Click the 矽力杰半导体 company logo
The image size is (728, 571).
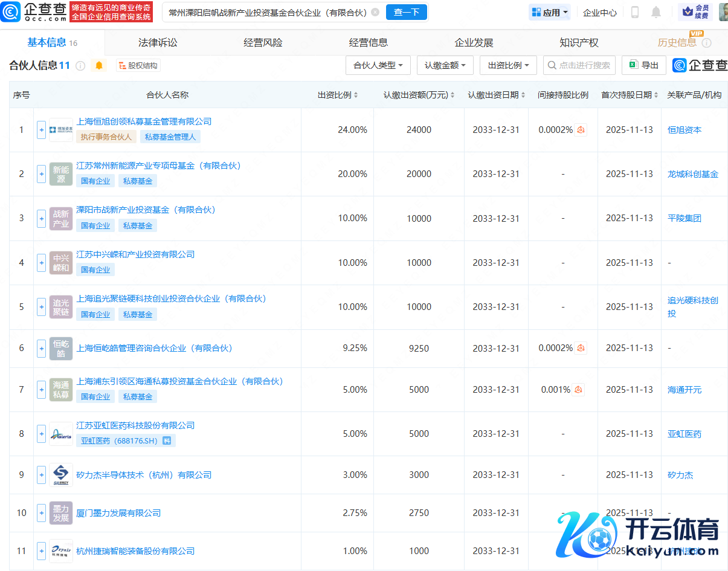pos(61,475)
